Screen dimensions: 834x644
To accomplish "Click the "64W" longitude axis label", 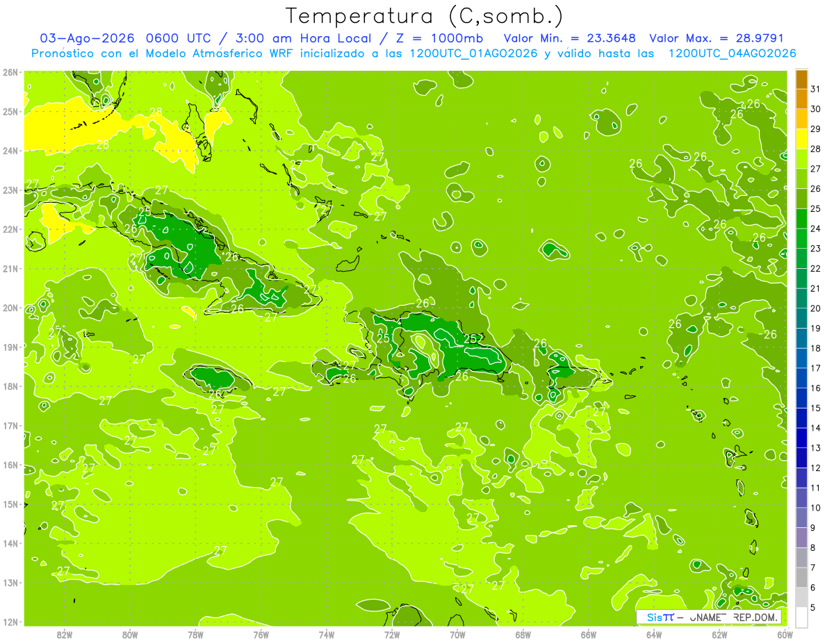I will pos(654,635).
